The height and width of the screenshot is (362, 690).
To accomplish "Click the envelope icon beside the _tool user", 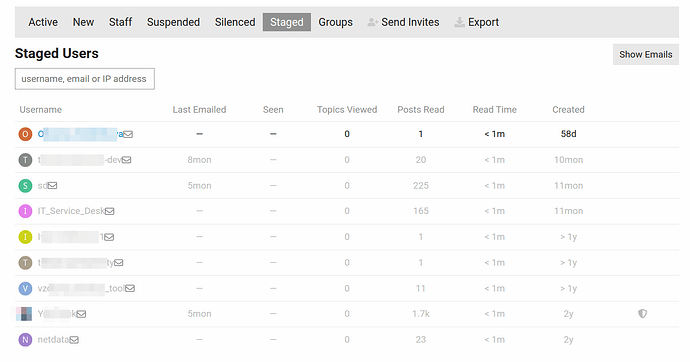I will [130, 289].
